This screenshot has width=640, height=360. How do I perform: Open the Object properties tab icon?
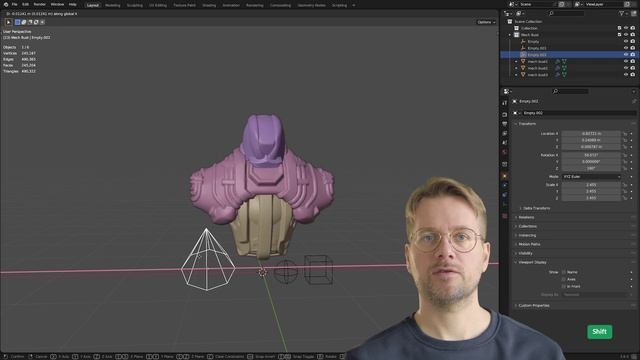(504, 176)
